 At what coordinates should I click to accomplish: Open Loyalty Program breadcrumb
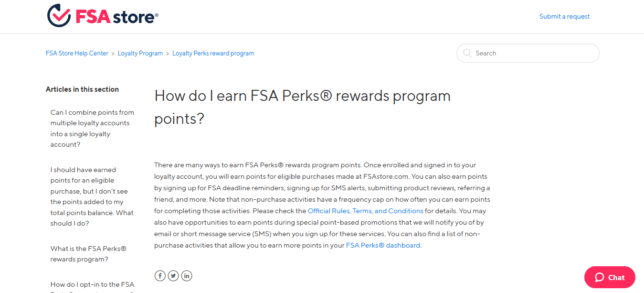140,53
